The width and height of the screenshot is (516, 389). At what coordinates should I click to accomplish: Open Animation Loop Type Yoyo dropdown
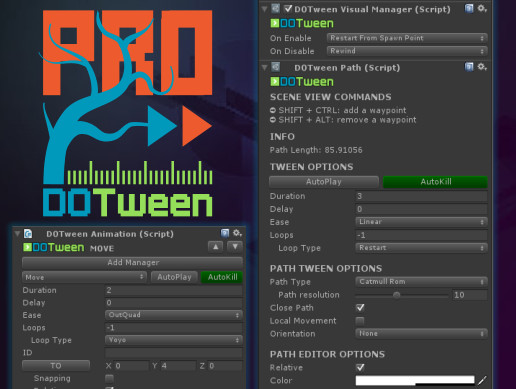(174, 340)
